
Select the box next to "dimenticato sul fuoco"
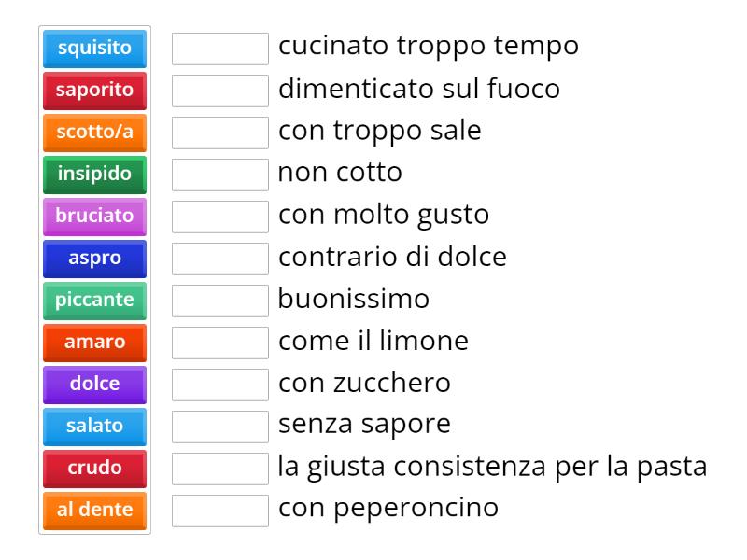(x=218, y=87)
